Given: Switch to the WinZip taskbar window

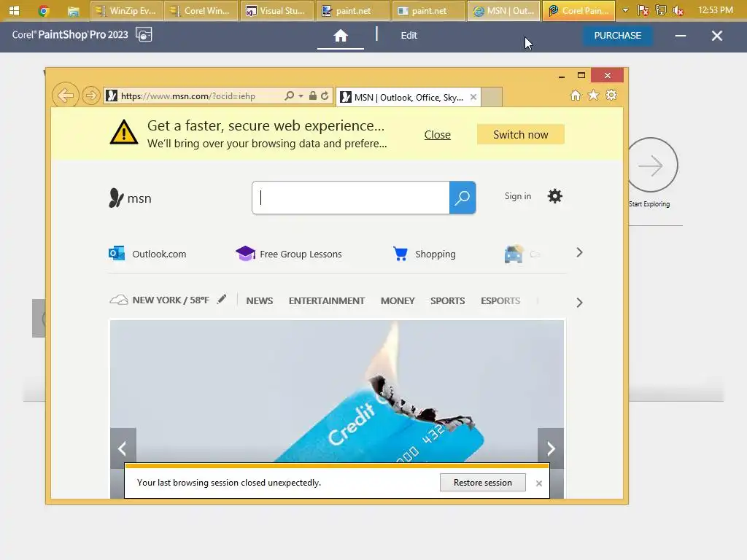Looking at the screenshot, I should tap(126, 10).
